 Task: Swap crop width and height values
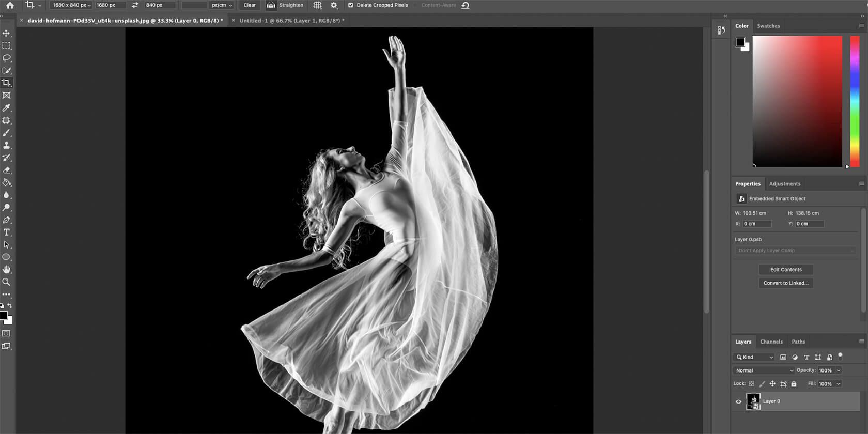pyautogui.click(x=135, y=5)
